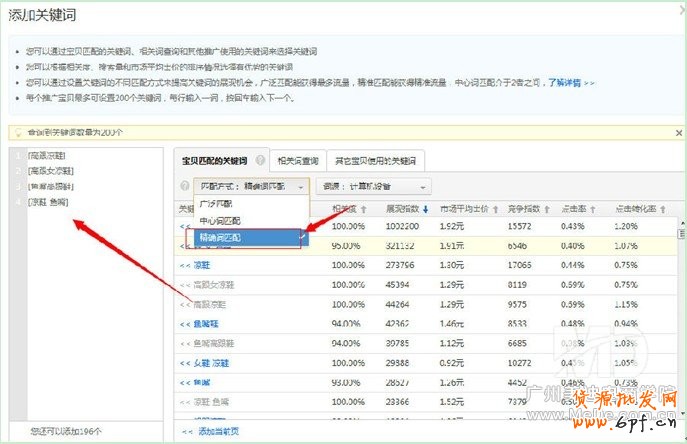Click the table vertical scrollbar handle
This screenshot has width=687, height=444.
point(682,234)
